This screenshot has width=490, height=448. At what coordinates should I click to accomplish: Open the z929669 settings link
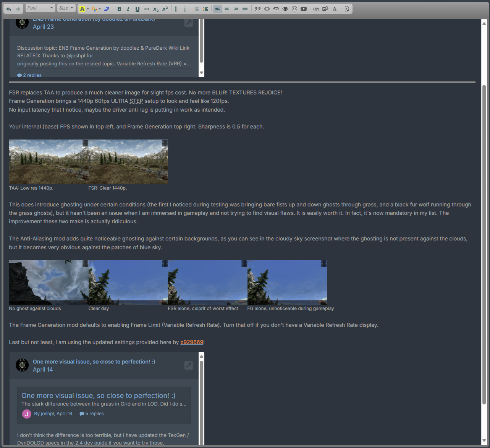pyautogui.click(x=192, y=342)
